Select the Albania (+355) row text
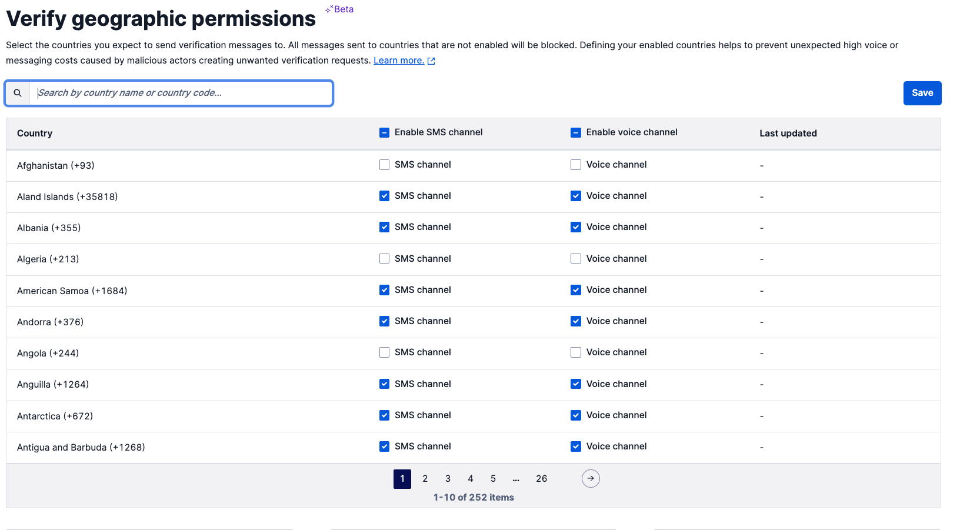980x530 pixels. [49, 228]
